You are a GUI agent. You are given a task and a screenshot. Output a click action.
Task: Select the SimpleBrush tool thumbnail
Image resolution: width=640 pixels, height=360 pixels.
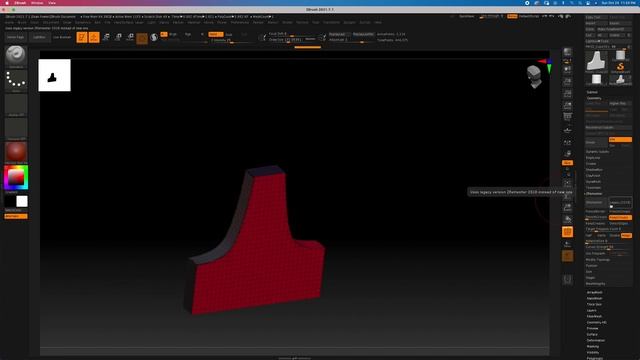620,66
